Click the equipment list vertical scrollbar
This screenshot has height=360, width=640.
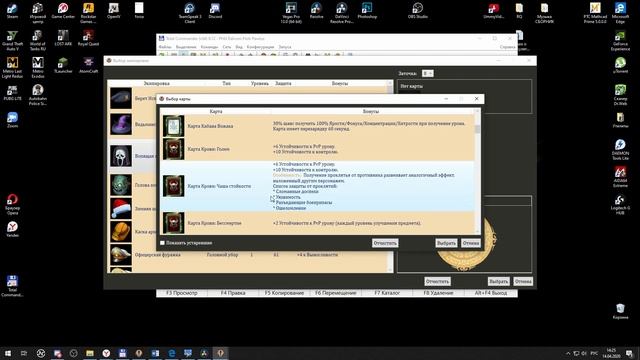coord(390,176)
